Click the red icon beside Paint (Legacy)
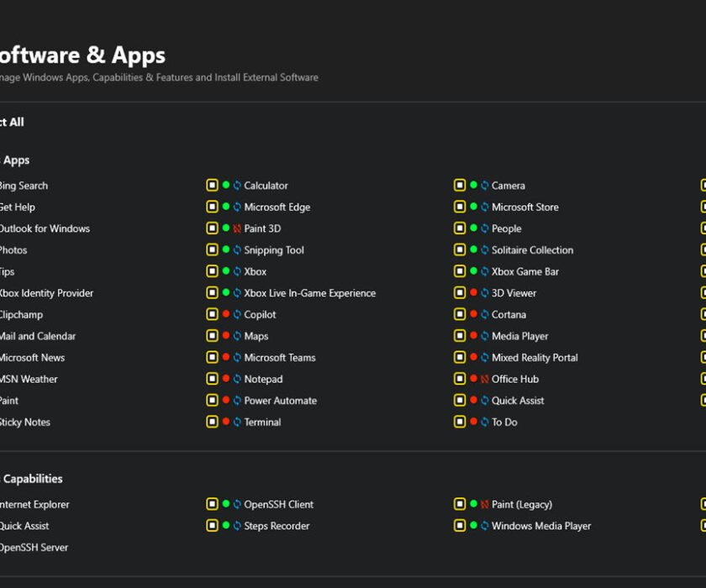 [485, 504]
